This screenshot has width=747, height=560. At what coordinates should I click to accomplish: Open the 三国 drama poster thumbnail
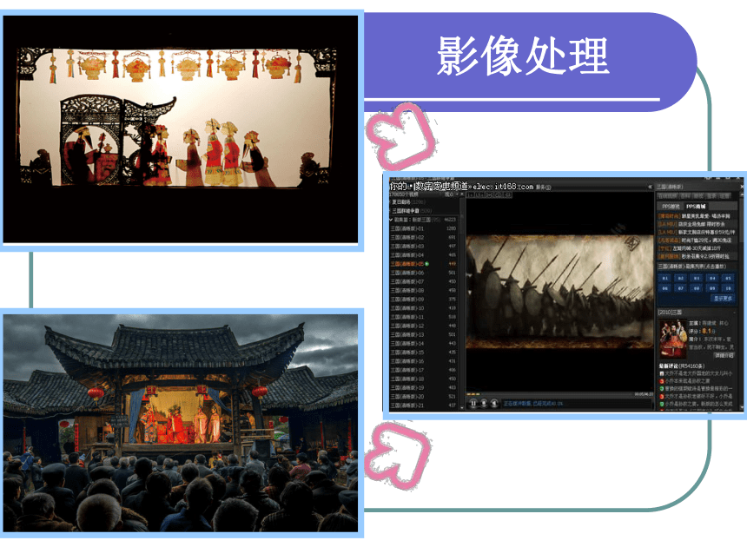[672, 339]
